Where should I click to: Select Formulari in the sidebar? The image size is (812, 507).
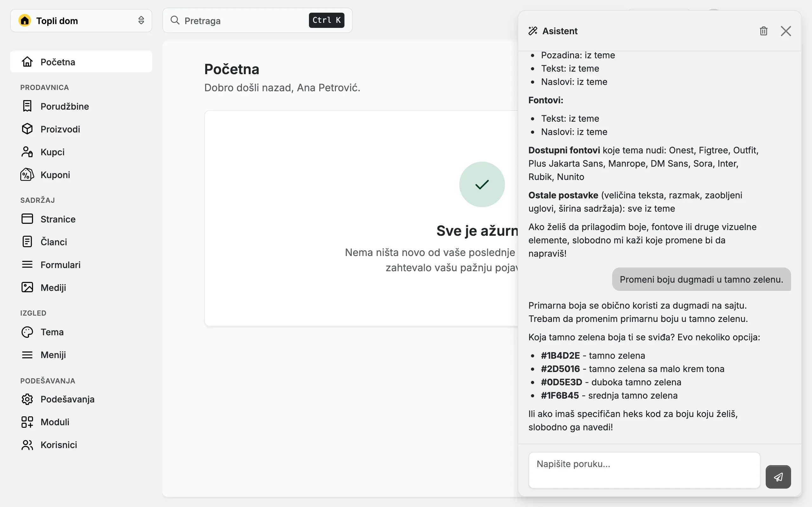click(81, 265)
